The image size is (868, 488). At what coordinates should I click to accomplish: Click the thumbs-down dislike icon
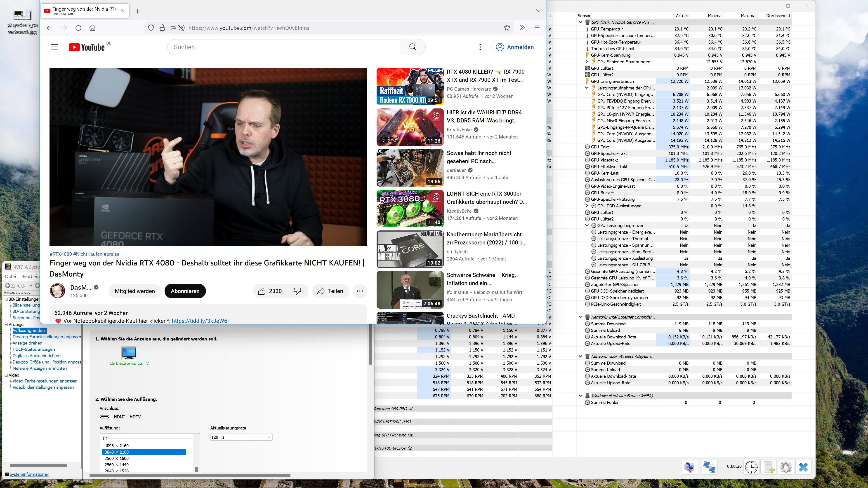(297, 291)
